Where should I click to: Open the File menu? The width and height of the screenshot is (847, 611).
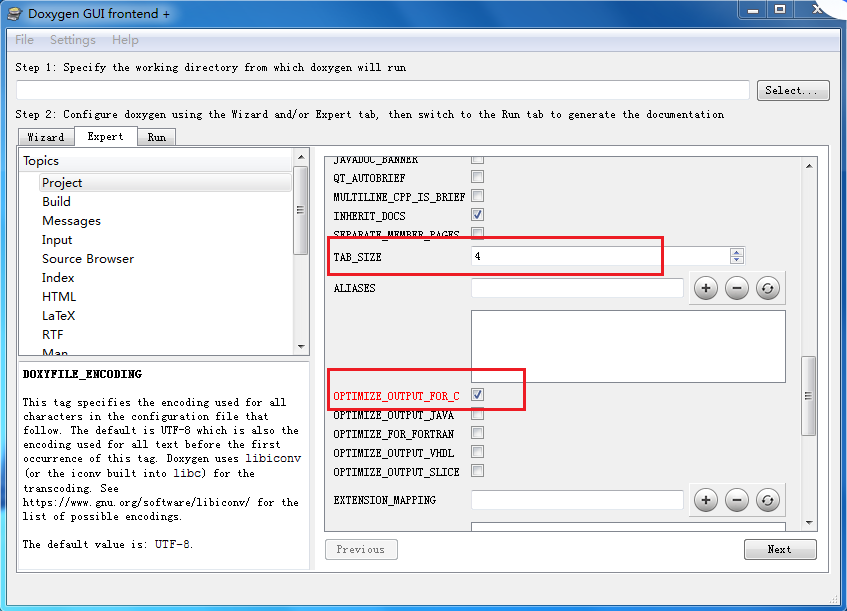click(24, 40)
